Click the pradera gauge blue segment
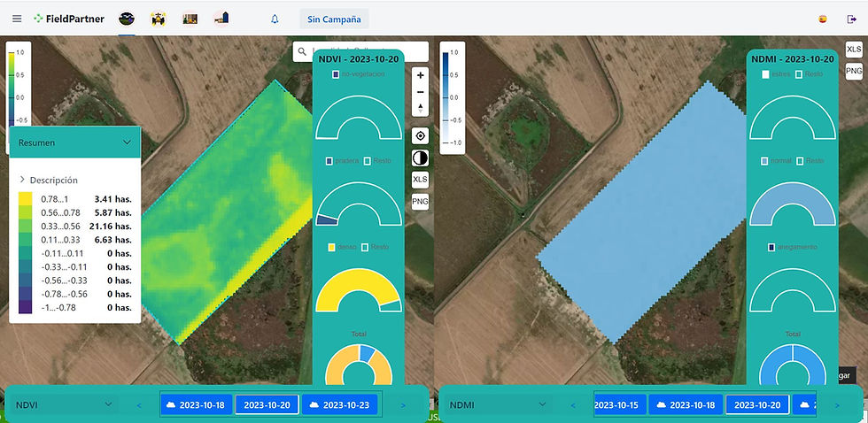 pyautogui.click(x=327, y=219)
